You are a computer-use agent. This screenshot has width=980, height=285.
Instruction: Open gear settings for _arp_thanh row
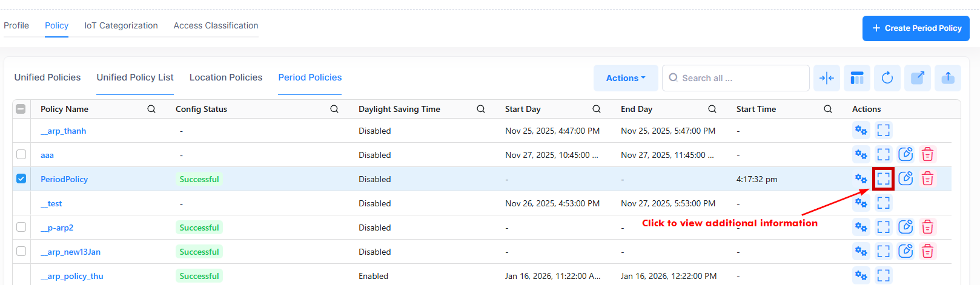click(861, 131)
